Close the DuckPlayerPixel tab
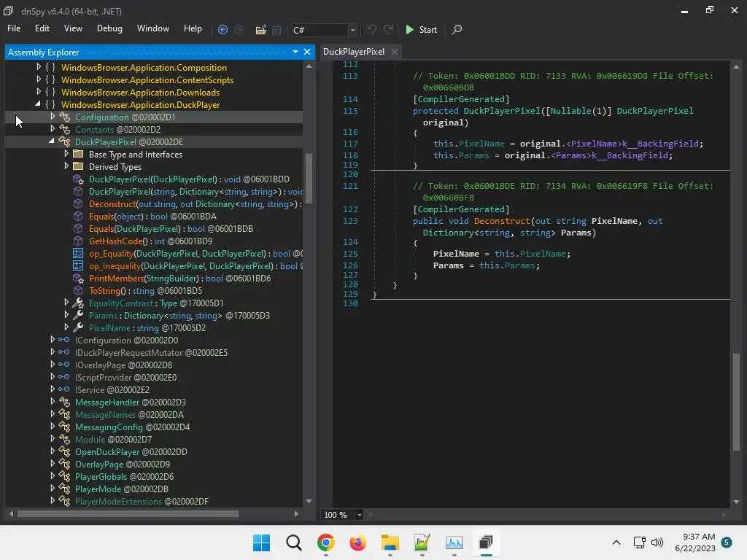 coord(395,52)
